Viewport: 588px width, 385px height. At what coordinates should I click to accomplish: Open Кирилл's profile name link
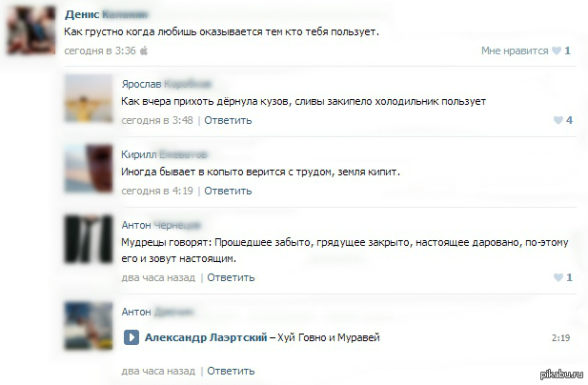(x=164, y=154)
